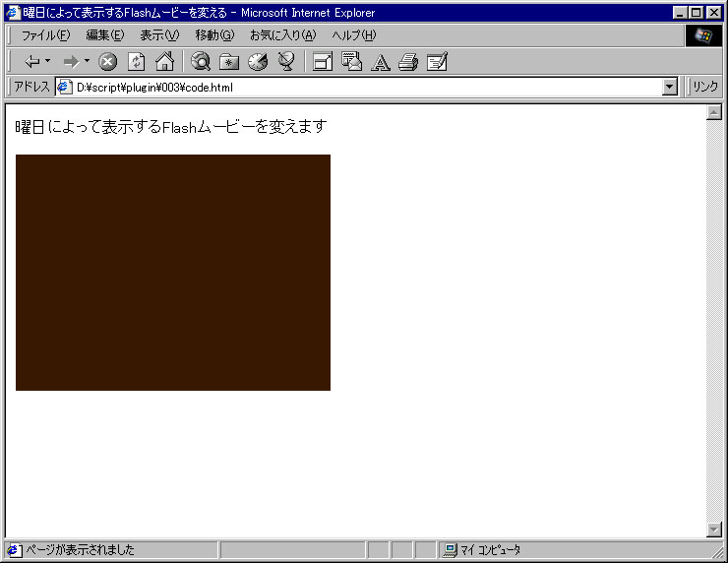Viewport: 728px width, 563px height.
Task: Refresh the page with Refresh icon
Action: (136, 61)
